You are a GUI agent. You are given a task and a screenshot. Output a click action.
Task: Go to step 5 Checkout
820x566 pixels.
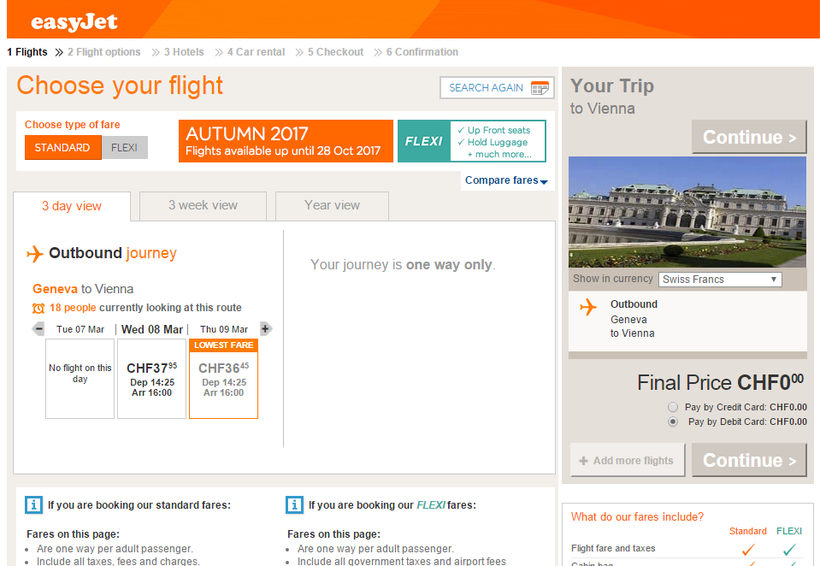(x=335, y=52)
